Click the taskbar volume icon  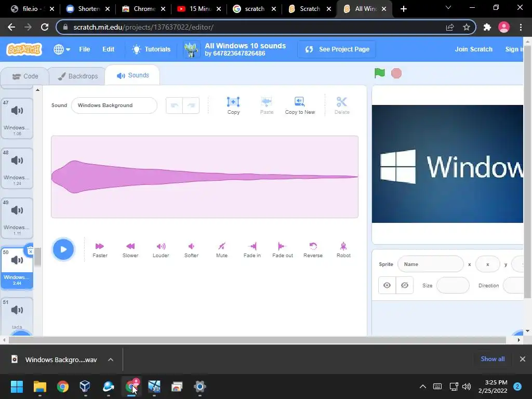tap(467, 387)
